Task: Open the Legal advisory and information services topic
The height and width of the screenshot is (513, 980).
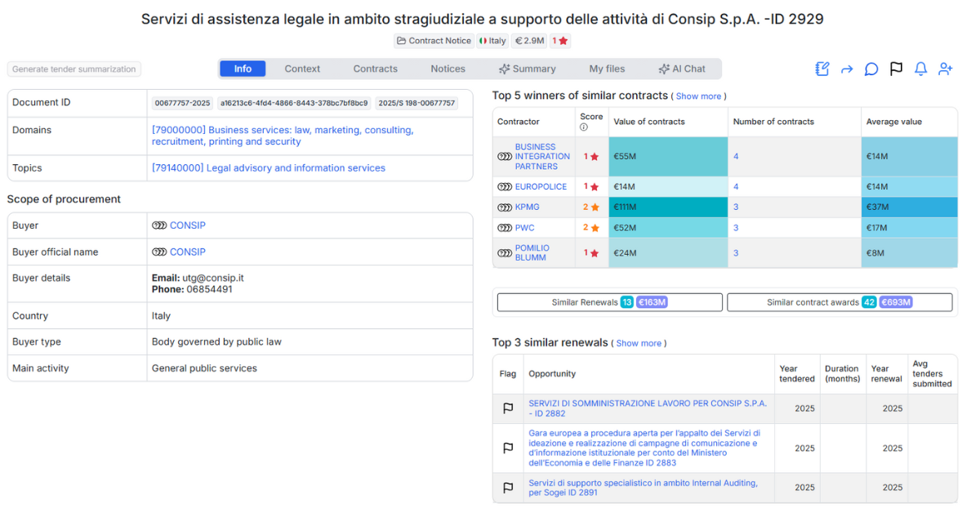Action: tap(269, 167)
